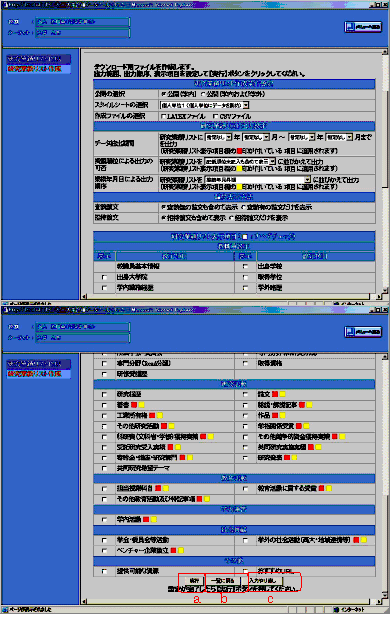Check the 論文 display checkbox
The image size is (391, 625).
click(x=245, y=394)
